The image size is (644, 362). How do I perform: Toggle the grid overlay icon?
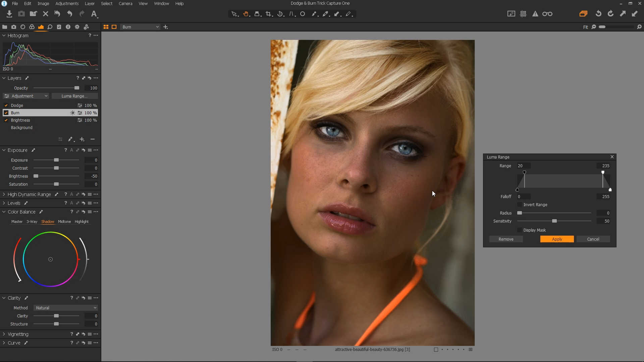point(523,14)
